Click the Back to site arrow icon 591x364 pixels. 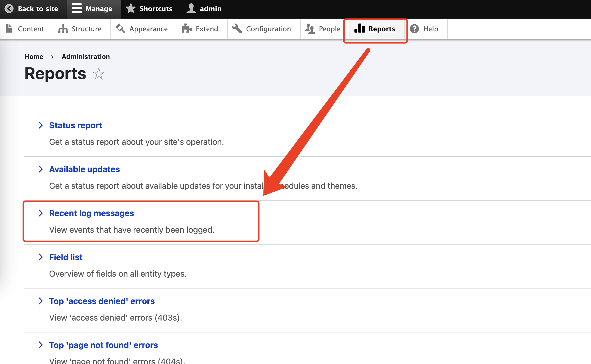9,9
